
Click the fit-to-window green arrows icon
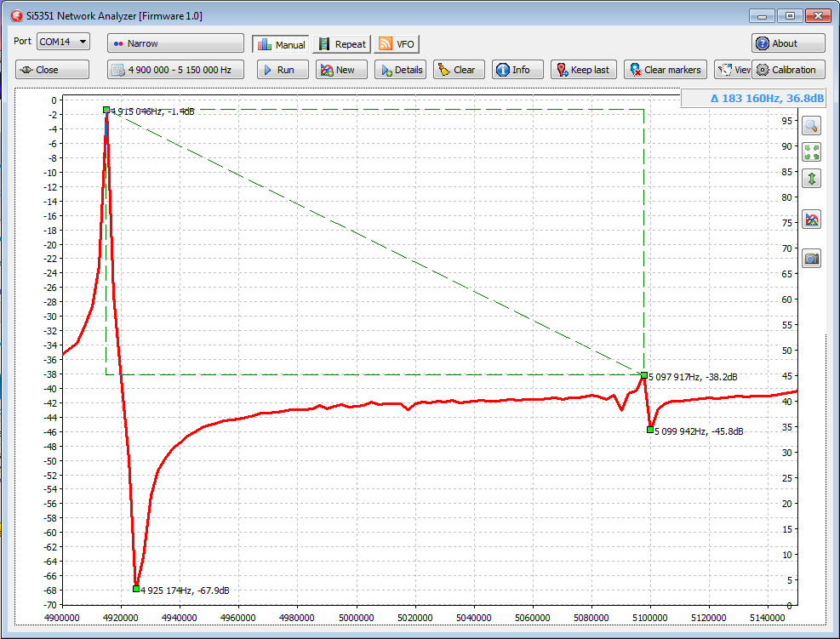click(811, 152)
